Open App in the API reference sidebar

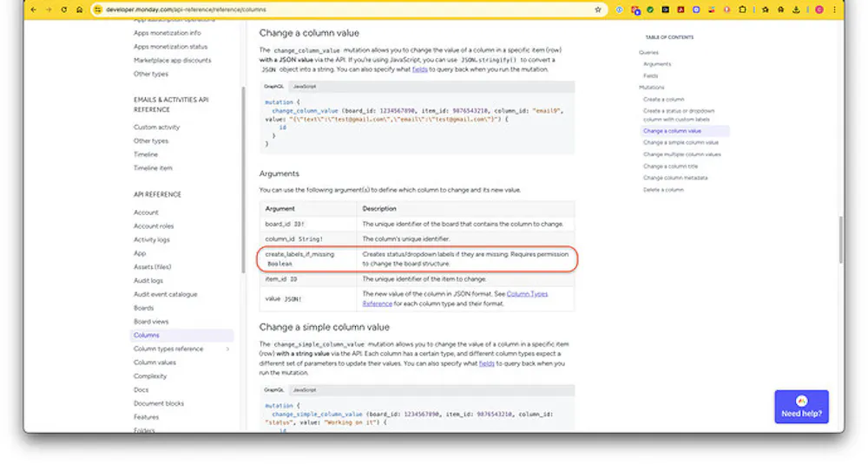coord(140,253)
